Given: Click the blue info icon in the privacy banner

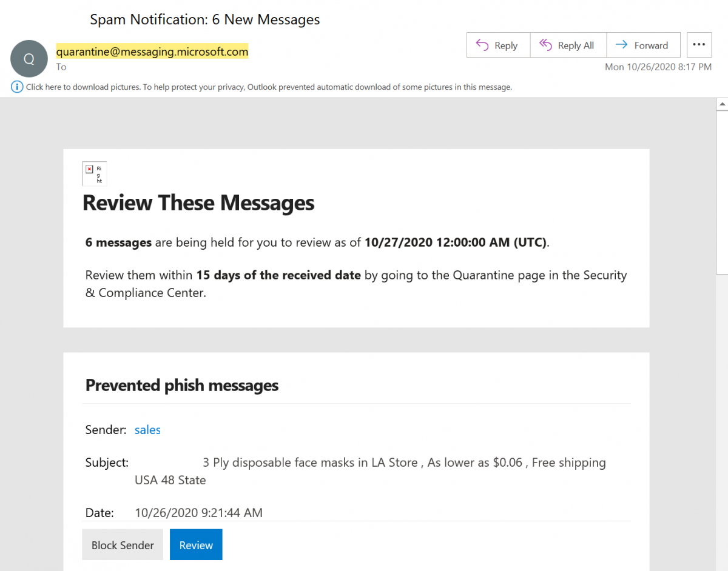Looking at the screenshot, I should [x=16, y=87].
